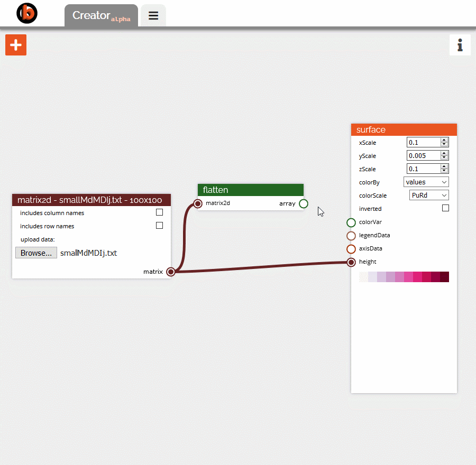Screen dimensions: 476x465
Task: Open the hamburger menu
Action: coord(153,15)
